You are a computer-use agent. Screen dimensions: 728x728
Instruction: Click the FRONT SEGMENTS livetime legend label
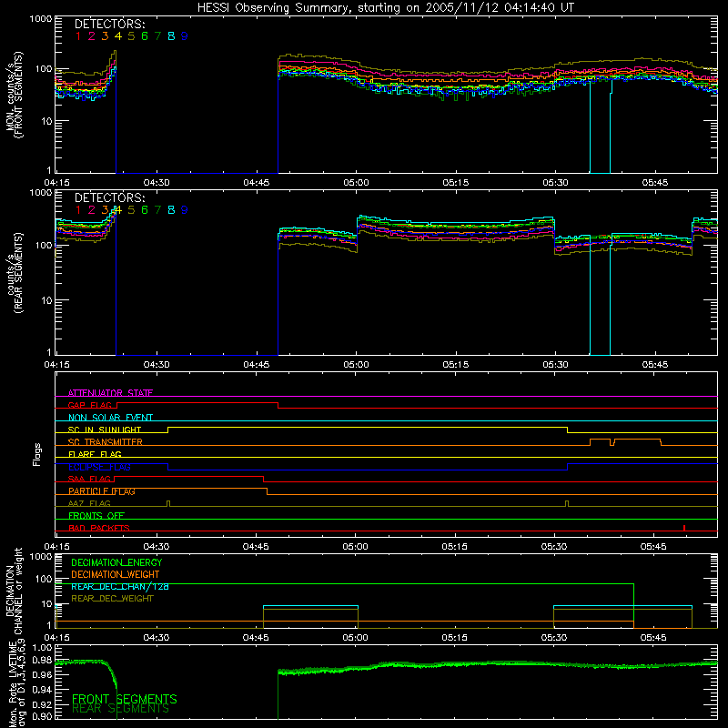[x=125, y=699]
